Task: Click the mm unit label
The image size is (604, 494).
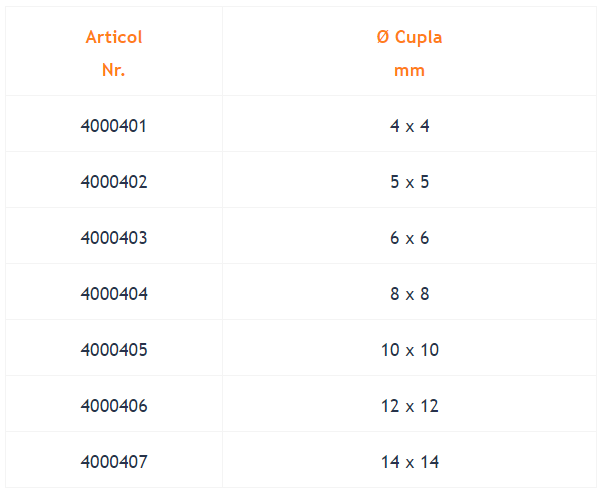Action: [x=409, y=71]
